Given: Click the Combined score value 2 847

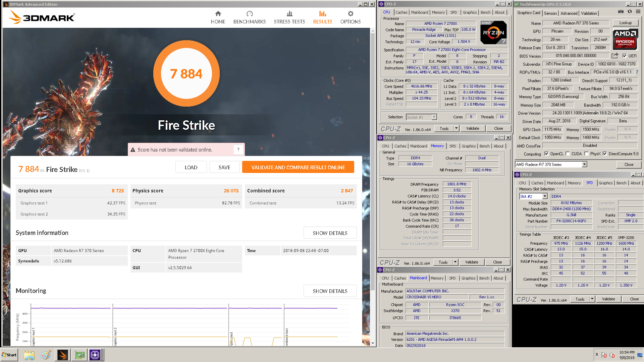Looking at the screenshot, I should [x=347, y=191].
